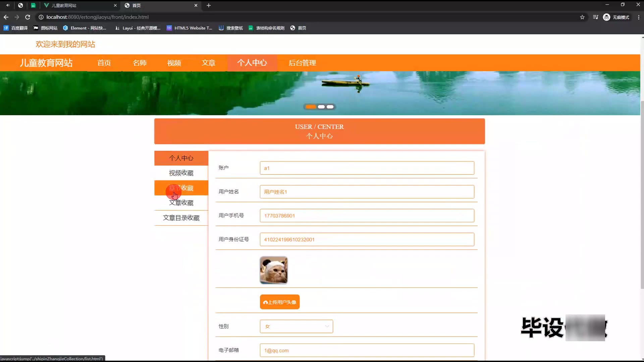This screenshot has height=362, width=644.
Task: Click the site info icon in address bar
Action: [x=41, y=17]
